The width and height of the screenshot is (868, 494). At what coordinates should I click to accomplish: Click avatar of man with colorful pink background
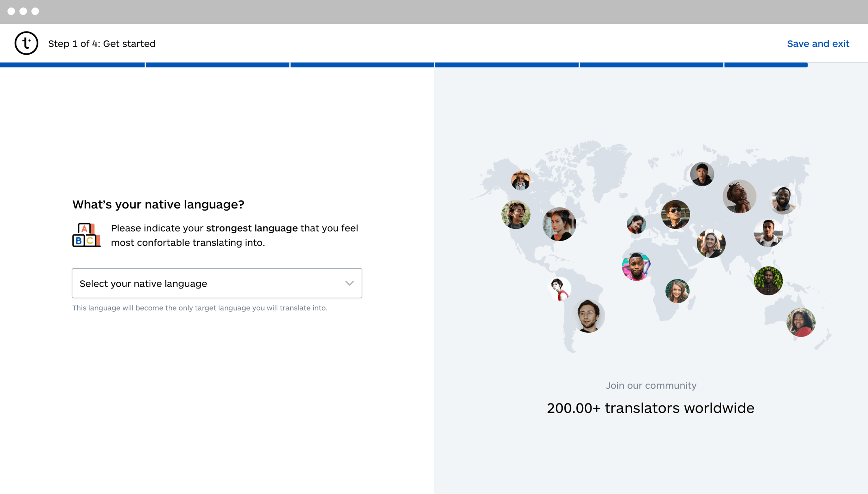636,266
